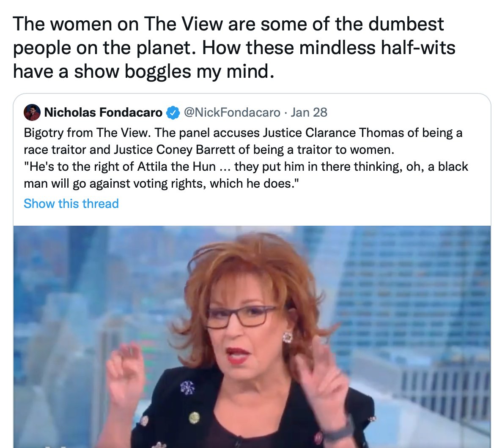The width and height of the screenshot is (494, 448).
Task: Open the Nicholas Fondacaro display name
Action: click(103, 112)
